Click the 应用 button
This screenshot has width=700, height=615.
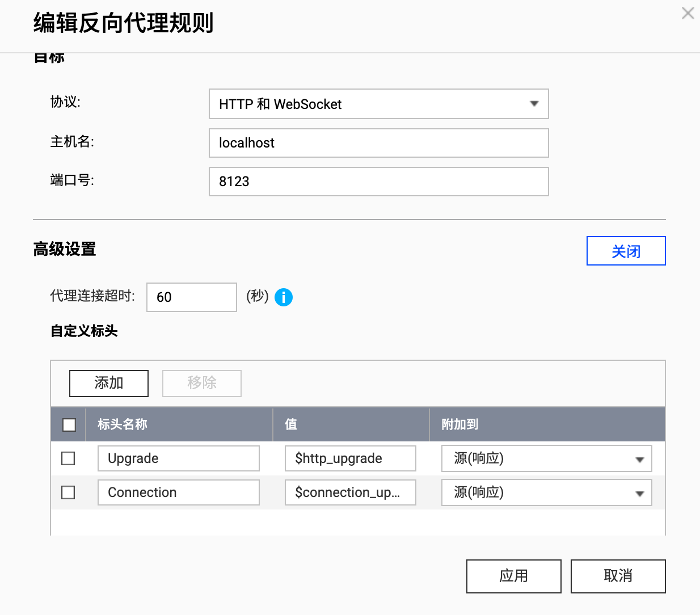(513, 576)
